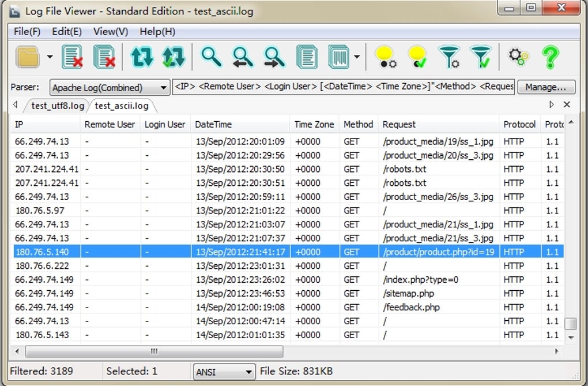Reload the log file with refresh arrows
Image resolution: width=588 pixels, height=386 pixels.
142,57
